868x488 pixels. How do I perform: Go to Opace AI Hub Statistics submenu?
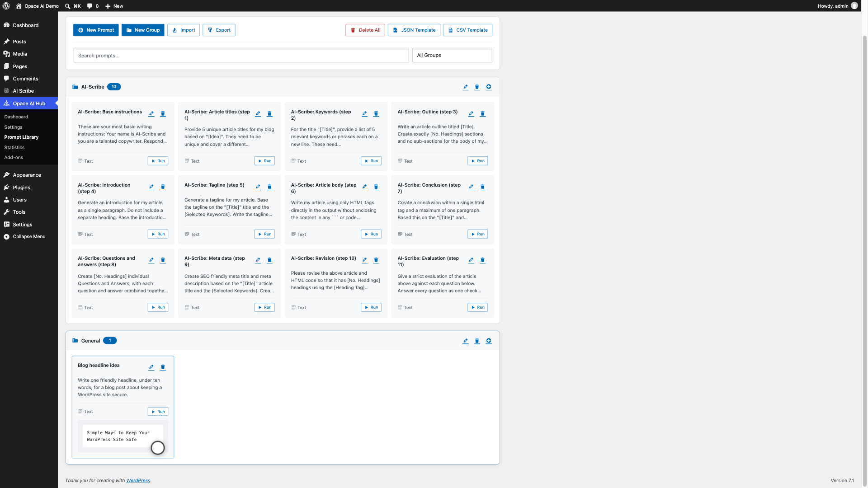14,148
